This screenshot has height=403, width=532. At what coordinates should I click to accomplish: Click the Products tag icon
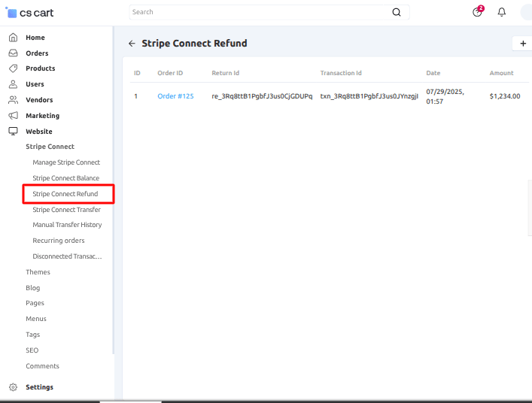point(13,68)
